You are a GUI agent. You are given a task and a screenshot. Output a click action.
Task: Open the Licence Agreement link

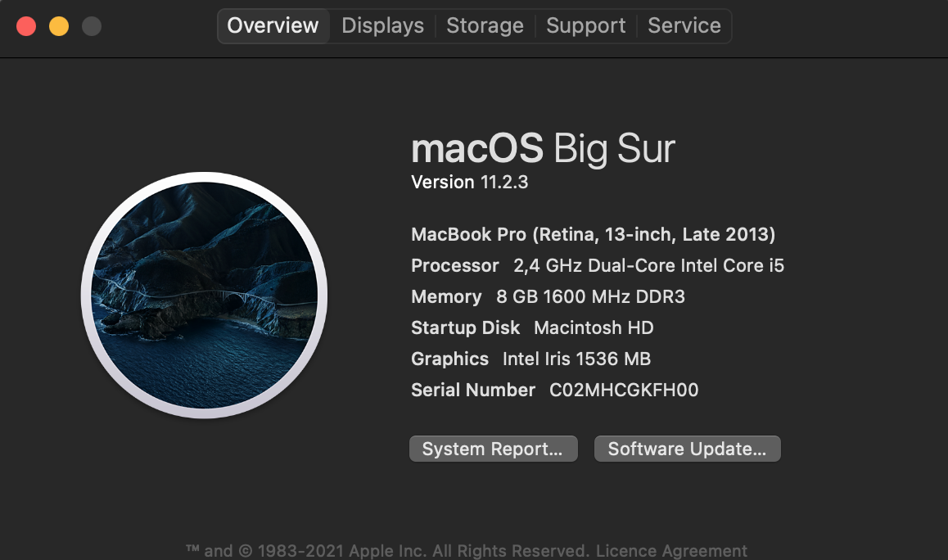point(671,551)
